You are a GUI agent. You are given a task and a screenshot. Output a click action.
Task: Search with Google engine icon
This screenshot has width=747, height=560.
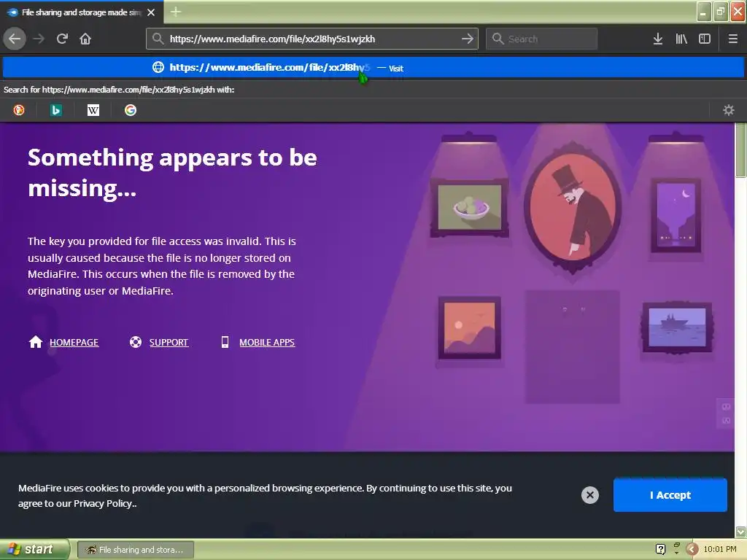pos(131,110)
